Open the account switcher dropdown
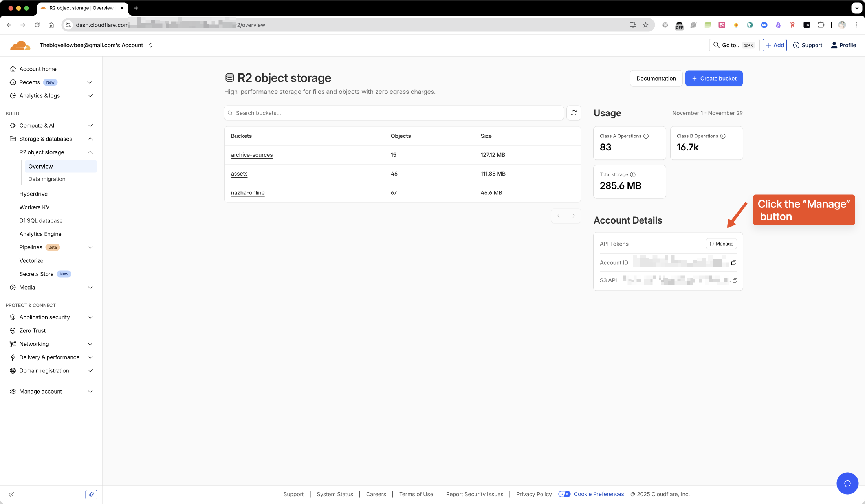Screen dimensions: 865x504 151,45
